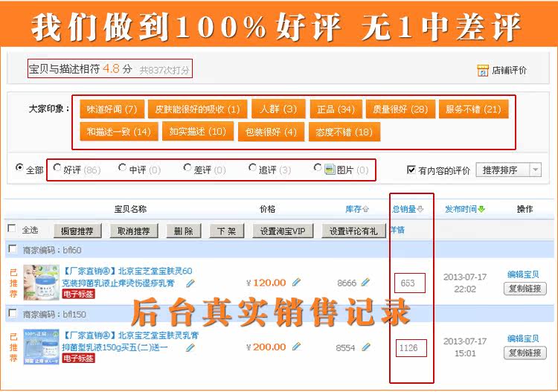Filter by tag 如实描述 (10)
The image size is (558, 392).
[x=198, y=131]
